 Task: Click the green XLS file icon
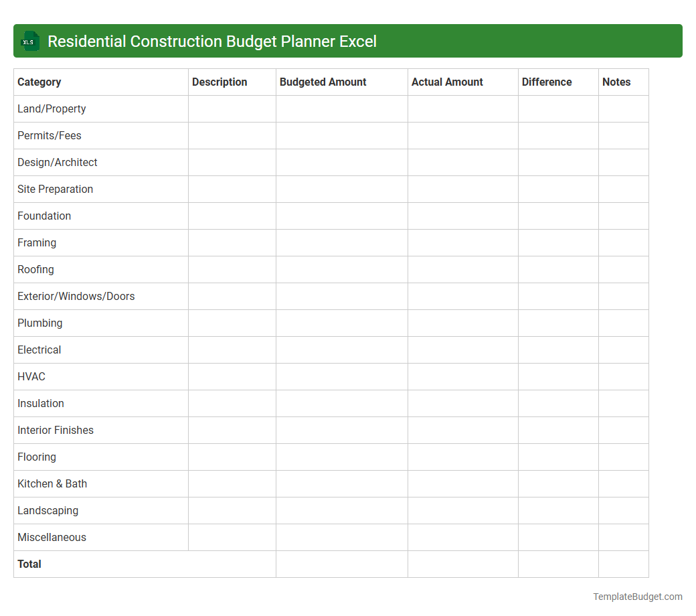click(x=29, y=41)
